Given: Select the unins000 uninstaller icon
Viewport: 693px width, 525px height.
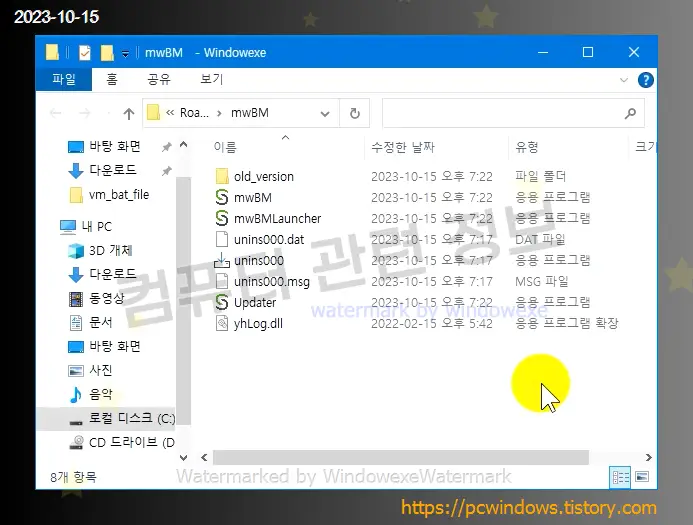Looking at the screenshot, I should (222, 260).
